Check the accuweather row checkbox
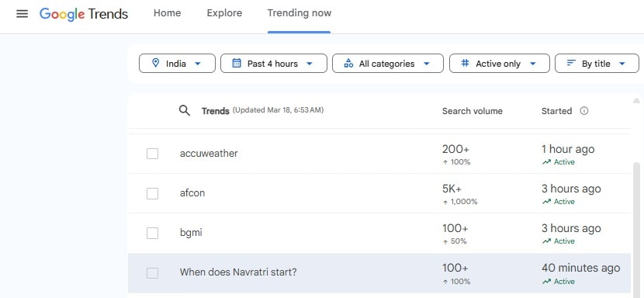This screenshot has height=298, width=644. (152, 154)
